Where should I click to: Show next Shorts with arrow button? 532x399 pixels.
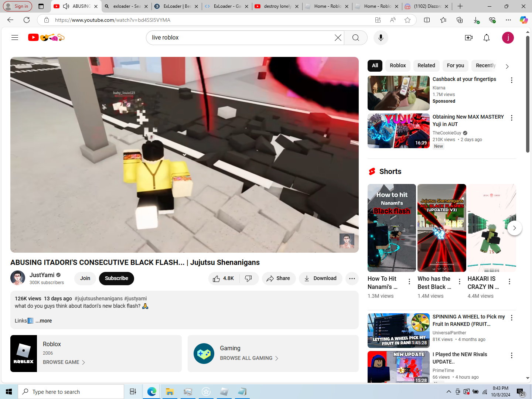[x=514, y=228]
